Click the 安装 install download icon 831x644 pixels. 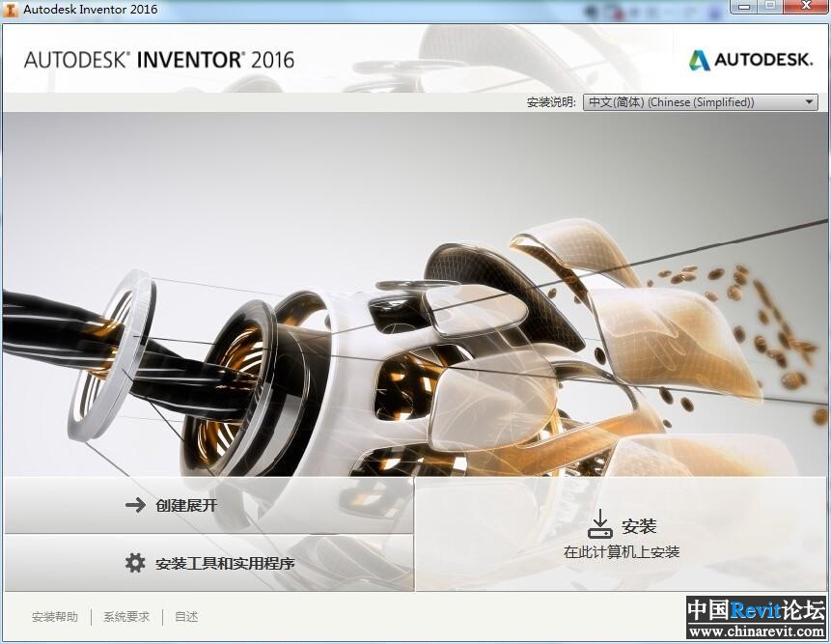coord(600,524)
